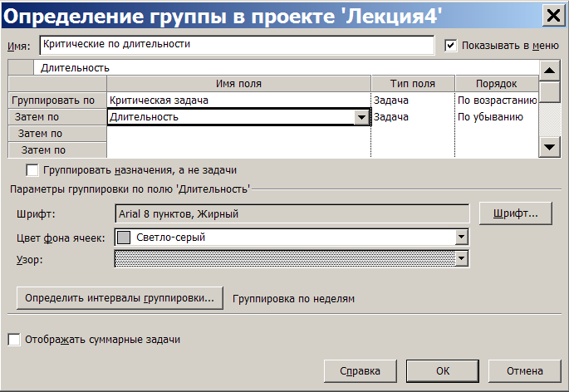Close the dialog with X button
The width and height of the screenshot is (569, 392).
click(x=553, y=16)
